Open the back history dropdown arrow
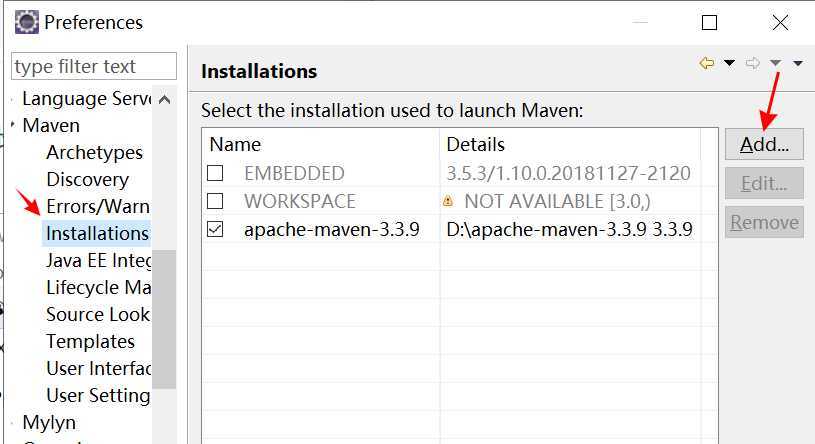 click(x=729, y=63)
